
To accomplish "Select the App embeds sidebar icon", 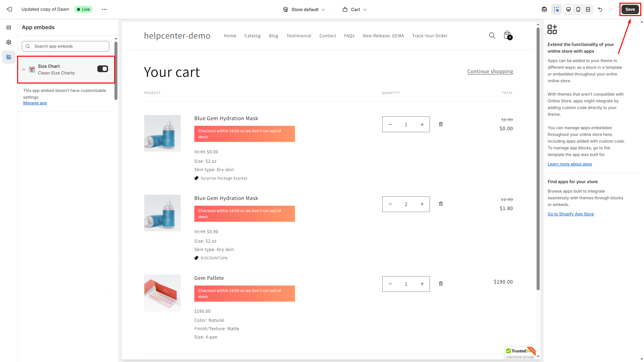I will (x=9, y=57).
